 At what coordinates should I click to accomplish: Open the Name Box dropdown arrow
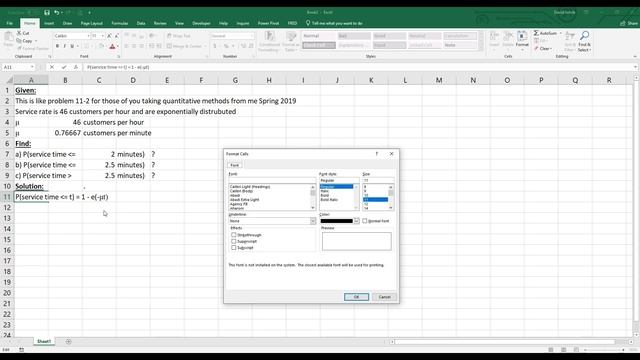coord(32,67)
